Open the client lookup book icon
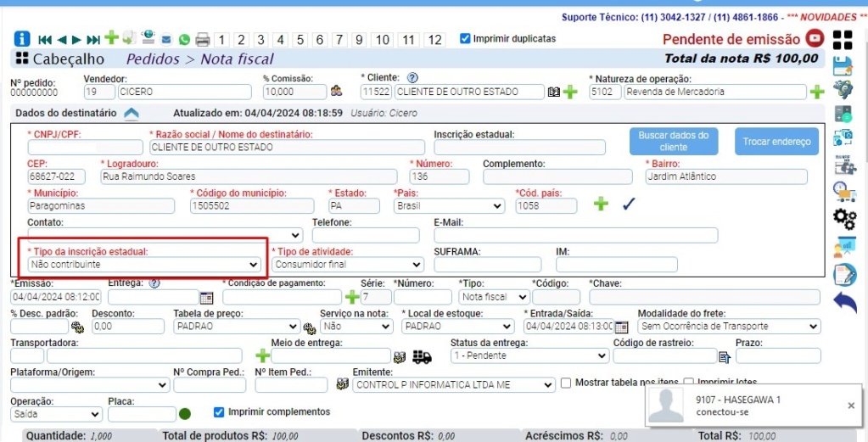 [553, 92]
